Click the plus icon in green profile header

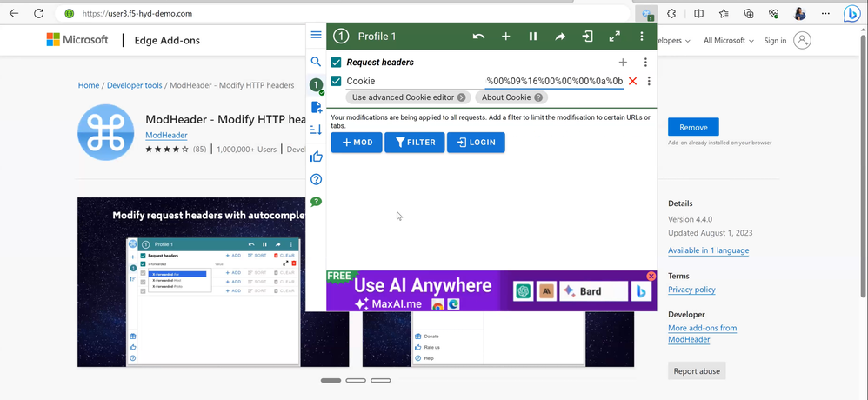506,37
